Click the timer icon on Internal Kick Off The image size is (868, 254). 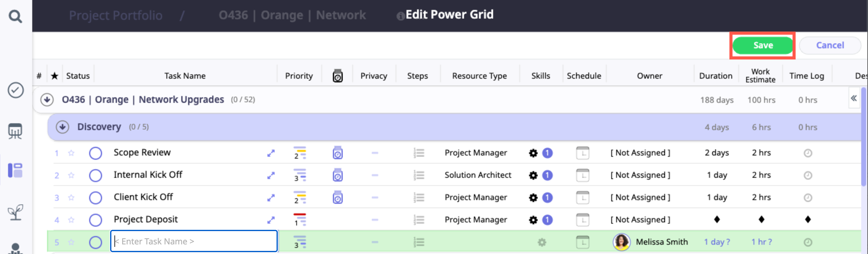tap(337, 175)
